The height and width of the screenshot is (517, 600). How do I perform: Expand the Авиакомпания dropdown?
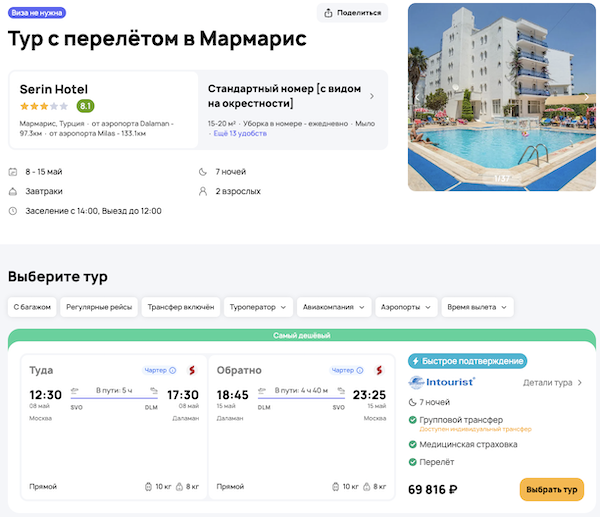[x=335, y=307]
